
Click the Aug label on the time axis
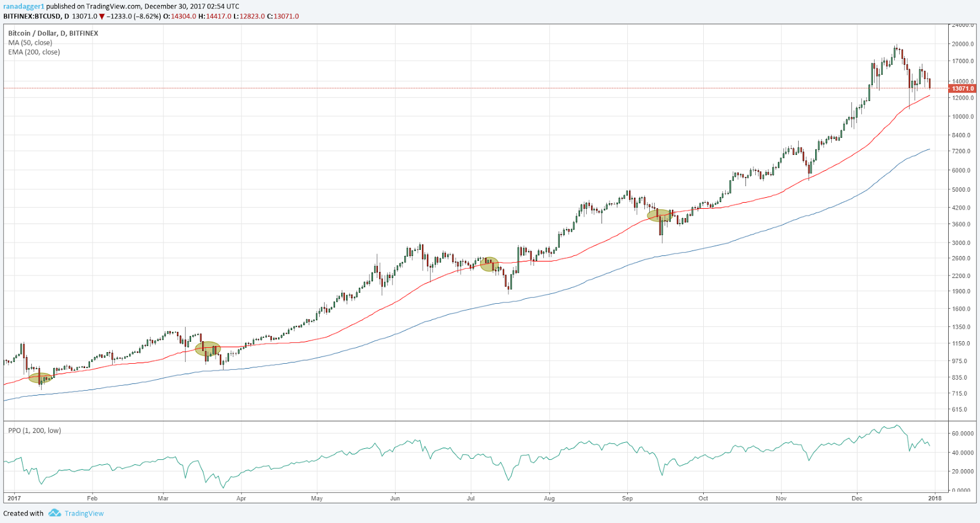point(549,498)
